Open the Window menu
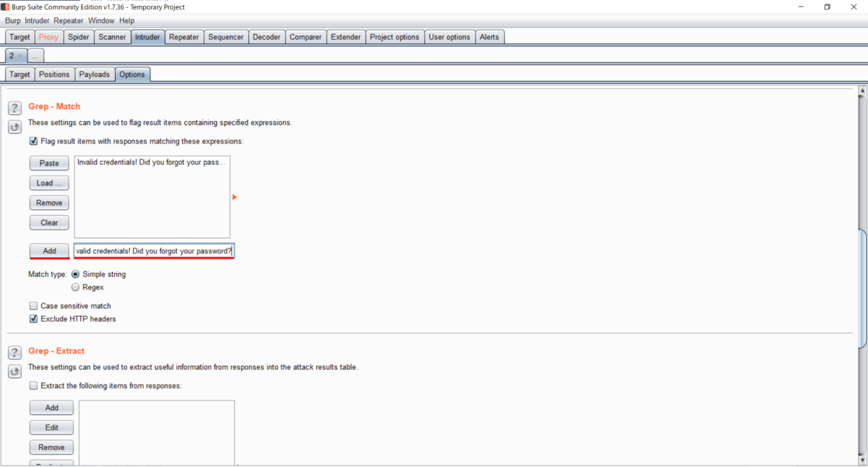 coord(101,21)
